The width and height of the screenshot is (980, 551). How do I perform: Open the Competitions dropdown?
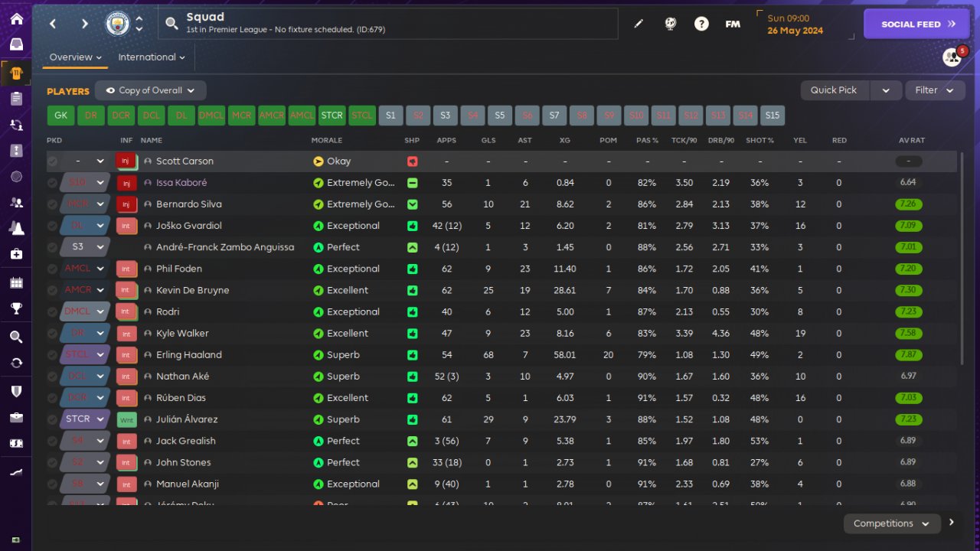tap(892, 523)
